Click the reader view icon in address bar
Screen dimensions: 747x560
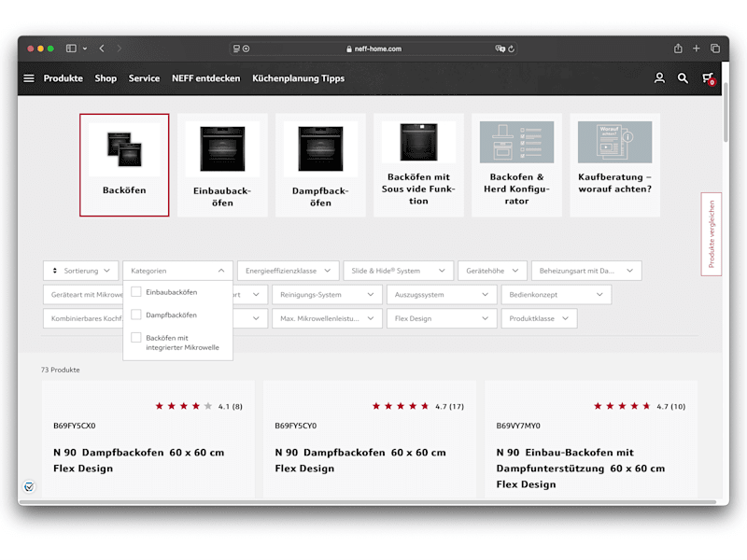tap(236, 49)
